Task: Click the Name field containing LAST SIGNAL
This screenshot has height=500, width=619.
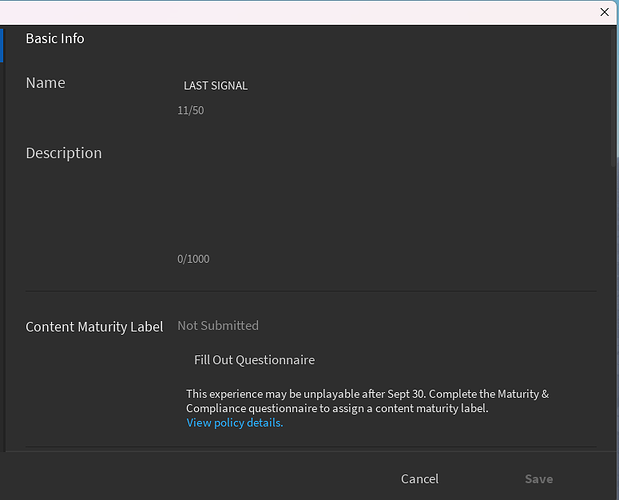Action: pos(385,86)
